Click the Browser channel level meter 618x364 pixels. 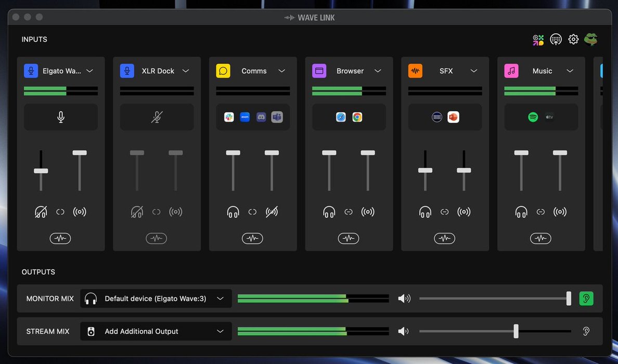(349, 91)
